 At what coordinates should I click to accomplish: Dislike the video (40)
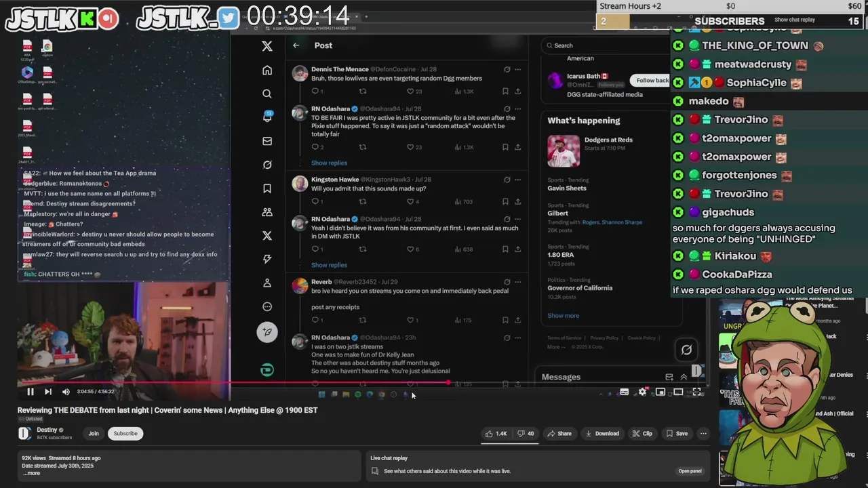click(x=526, y=434)
